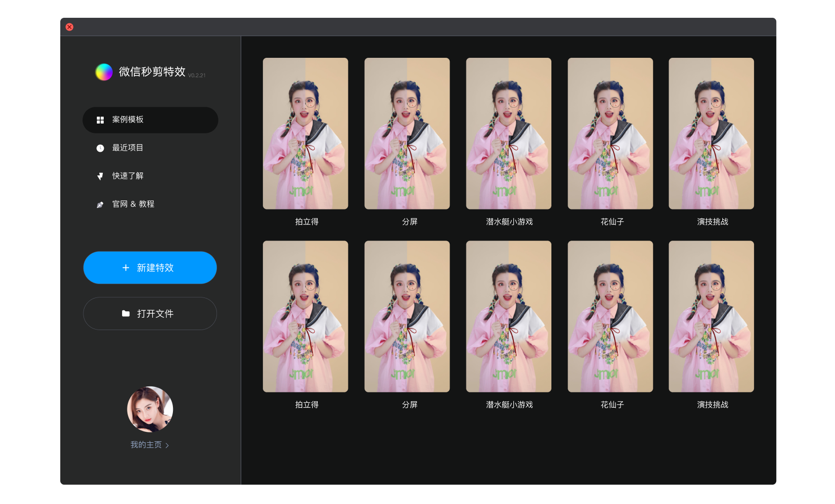Image resolution: width=835 pixels, height=504 pixels.
Task: Open the second-row 拍立得 template thumbnail
Action: 305,317
